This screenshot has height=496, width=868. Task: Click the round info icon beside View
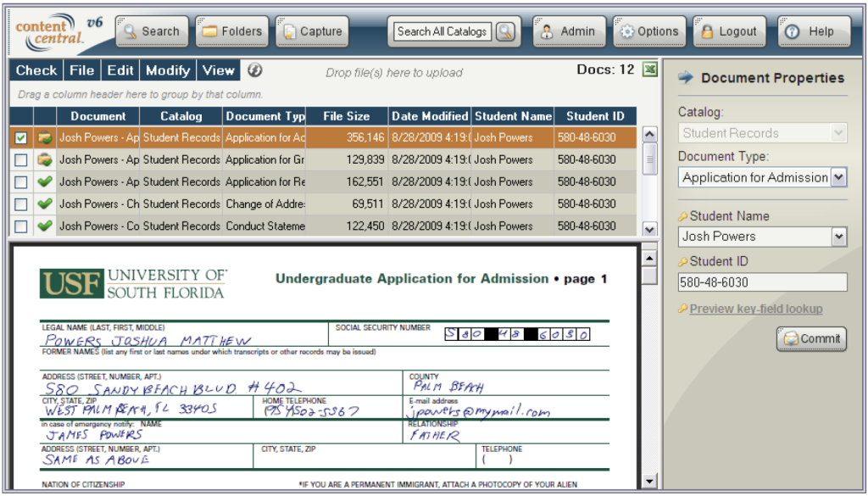pos(254,70)
